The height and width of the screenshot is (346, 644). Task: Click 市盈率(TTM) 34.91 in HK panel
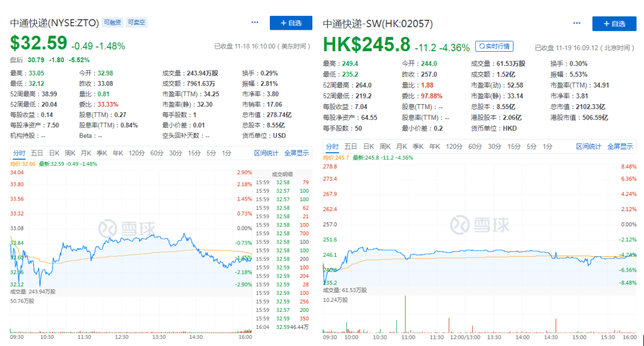click(580, 85)
